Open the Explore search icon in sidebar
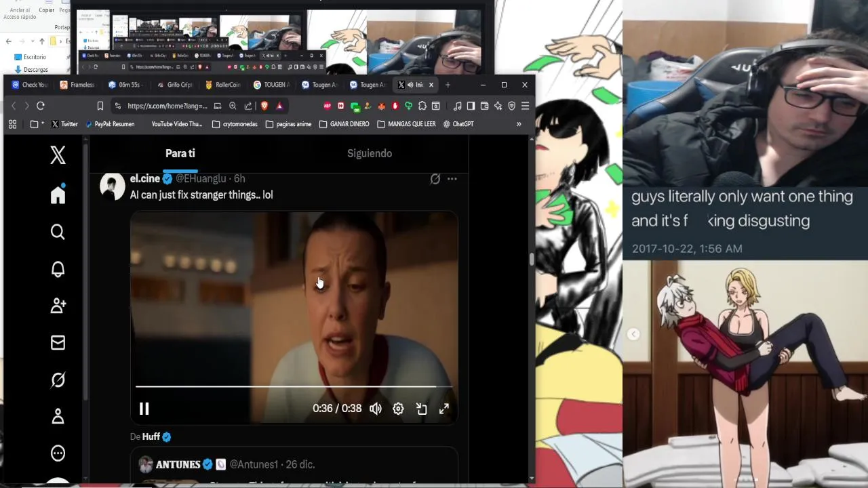868x488 pixels. 58,232
